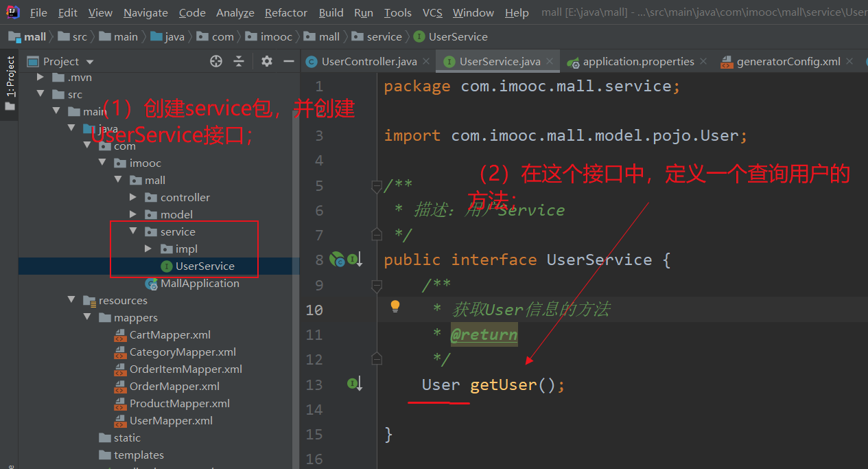Close the UserController.java tab
868x469 pixels.
(426, 61)
